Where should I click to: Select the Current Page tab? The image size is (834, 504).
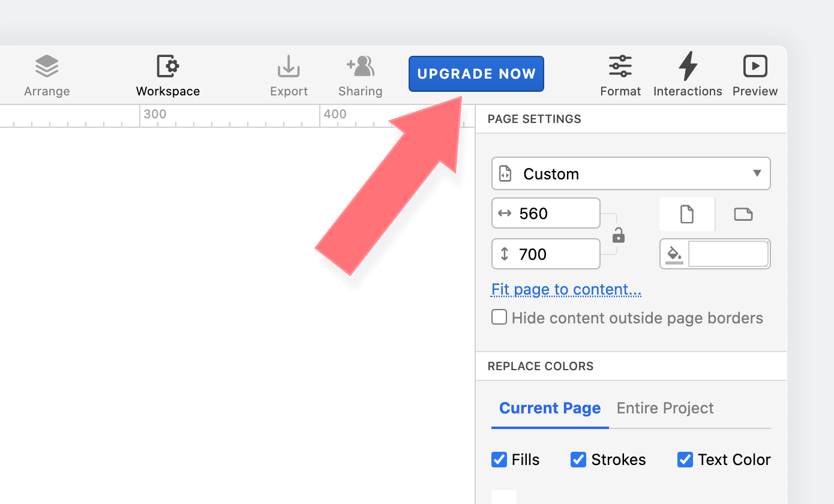(x=550, y=408)
